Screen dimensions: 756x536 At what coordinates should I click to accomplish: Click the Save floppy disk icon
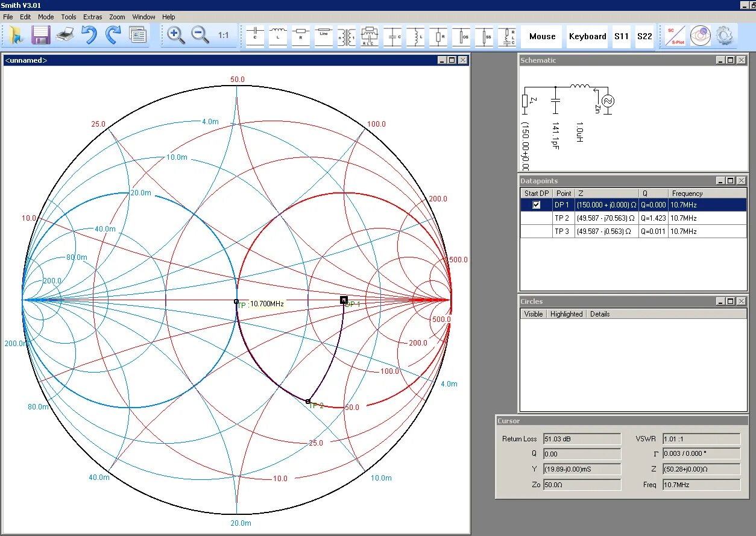point(41,36)
